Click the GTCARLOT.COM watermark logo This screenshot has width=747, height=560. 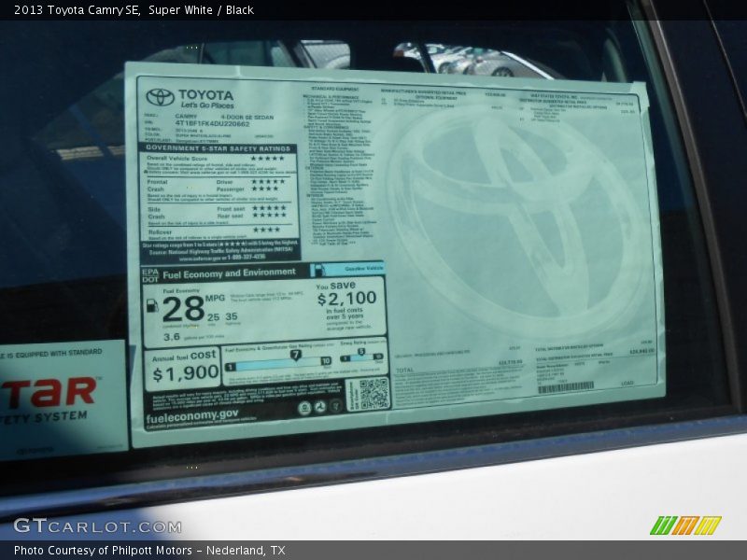click(x=98, y=526)
